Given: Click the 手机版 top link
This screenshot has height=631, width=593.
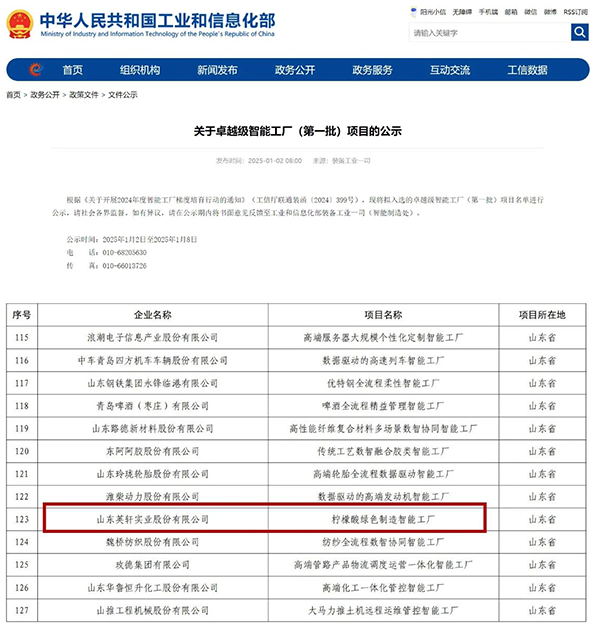Looking at the screenshot, I should point(488,12).
